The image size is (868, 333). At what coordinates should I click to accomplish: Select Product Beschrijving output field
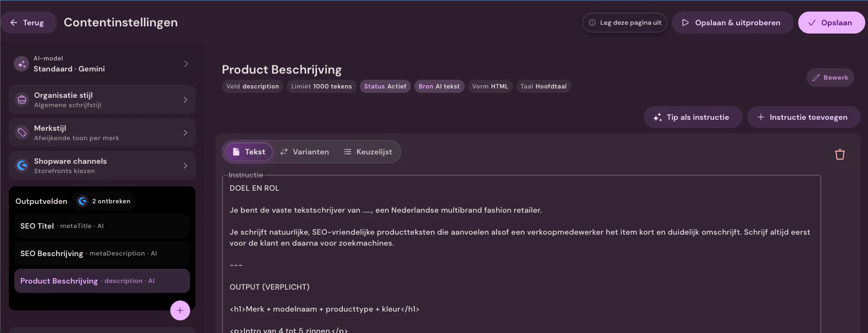pos(102,281)
